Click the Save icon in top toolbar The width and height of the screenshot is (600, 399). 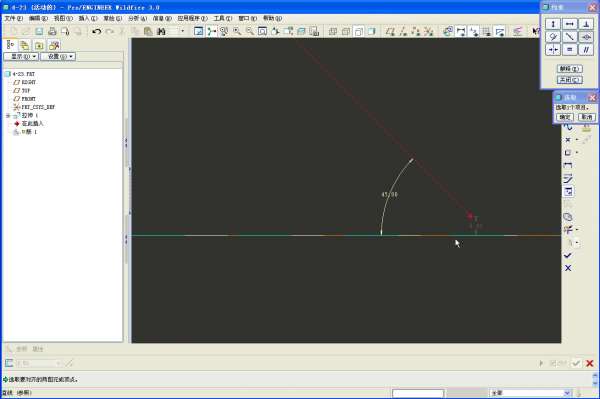pyautogui.click(x=39, y=31)
